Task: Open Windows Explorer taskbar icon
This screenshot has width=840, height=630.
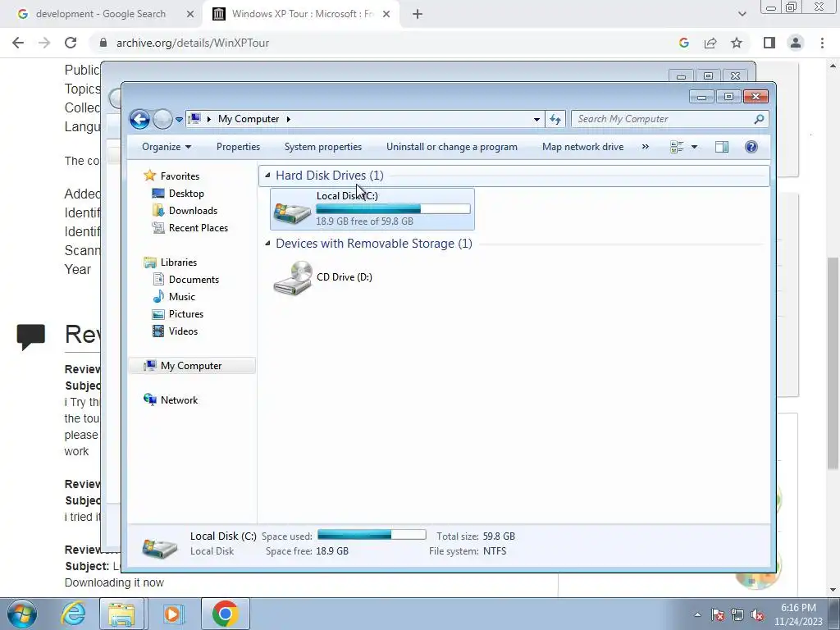Action: coord(121,614)
